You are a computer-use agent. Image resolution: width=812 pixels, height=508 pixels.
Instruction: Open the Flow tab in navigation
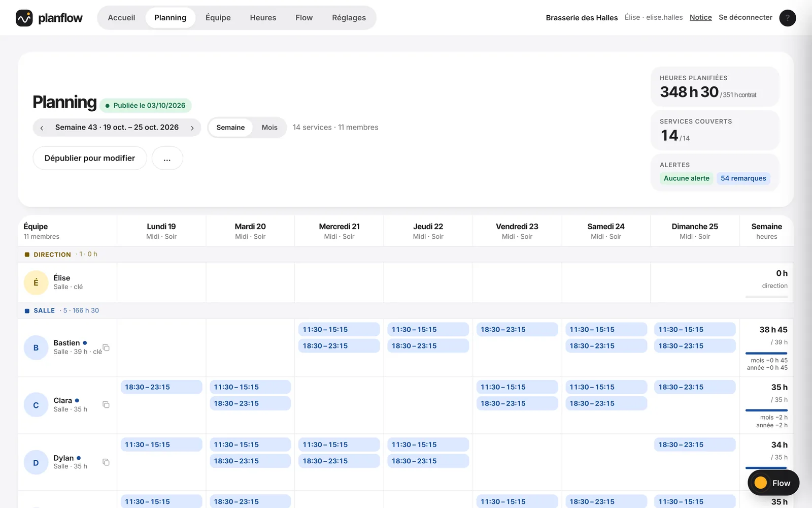[x=304, y=18]
